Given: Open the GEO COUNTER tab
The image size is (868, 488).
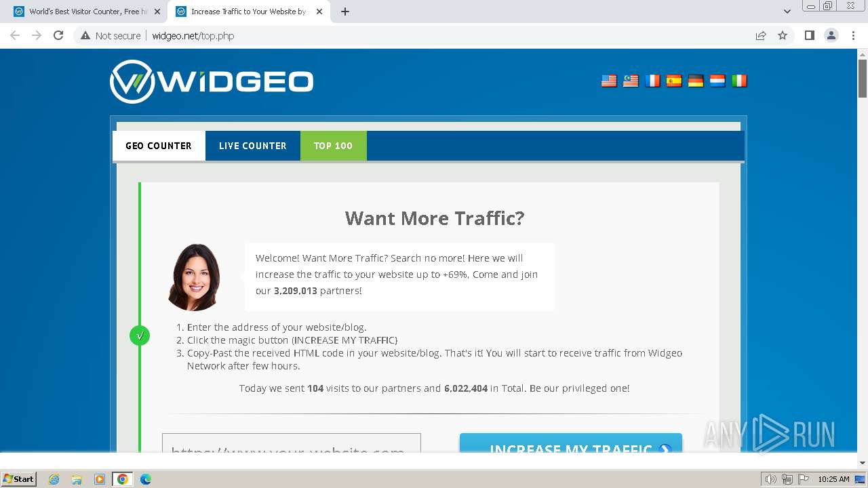Looking at the screenshot, I should (159, 146).
